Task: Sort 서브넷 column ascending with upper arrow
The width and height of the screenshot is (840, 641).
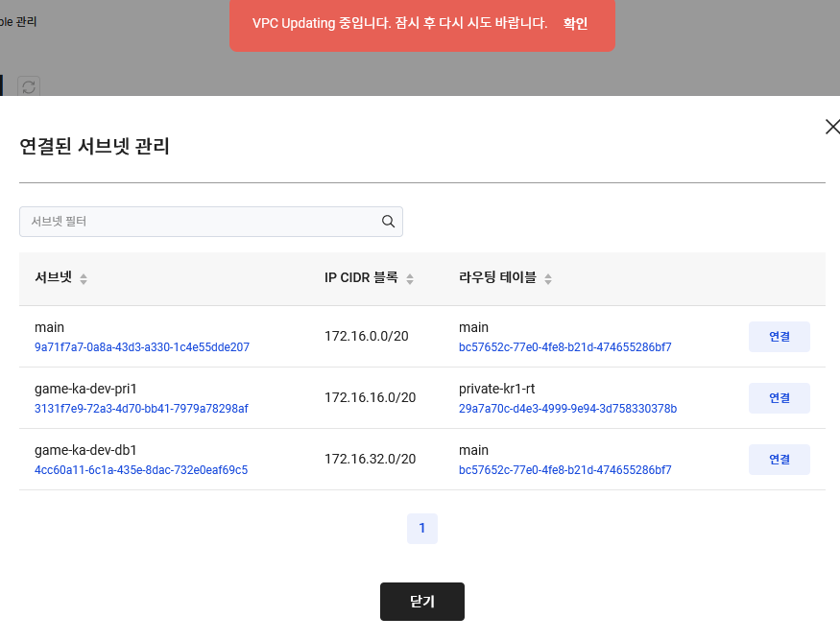Action: (84, 273)
